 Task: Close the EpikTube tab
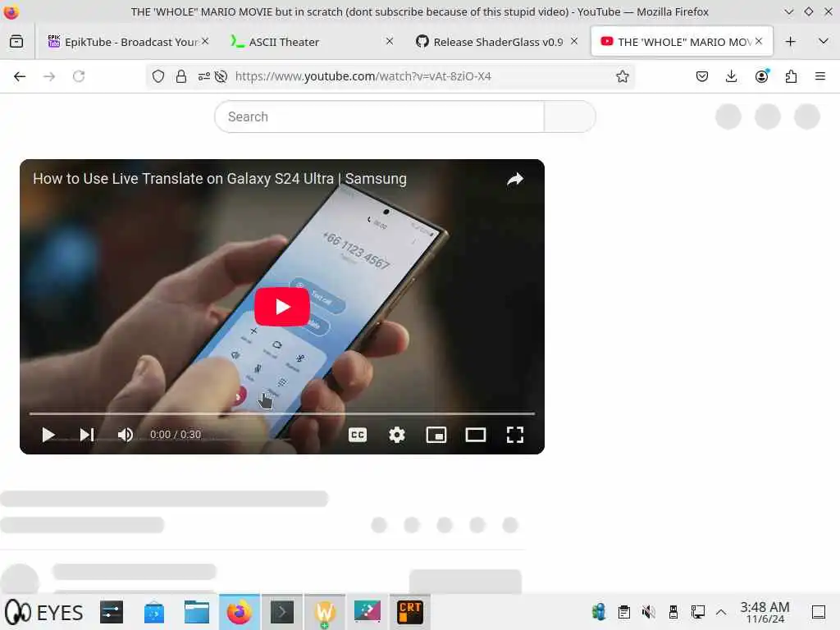point(205,41)
